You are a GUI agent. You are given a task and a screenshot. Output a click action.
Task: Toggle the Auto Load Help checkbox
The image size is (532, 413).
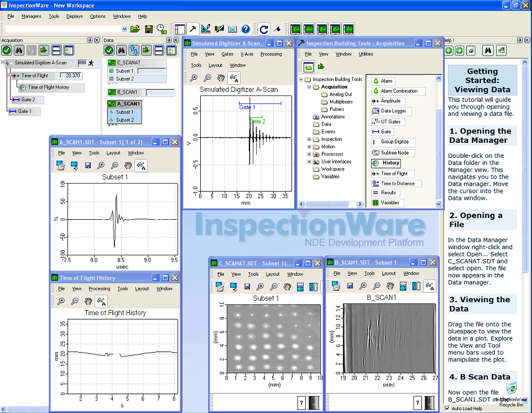(x=447, y=409)
